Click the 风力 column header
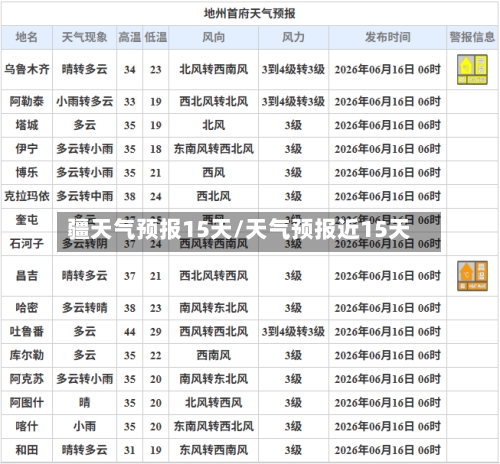The height and width of the screenshot is (464, 500). (x=293, y=37)
